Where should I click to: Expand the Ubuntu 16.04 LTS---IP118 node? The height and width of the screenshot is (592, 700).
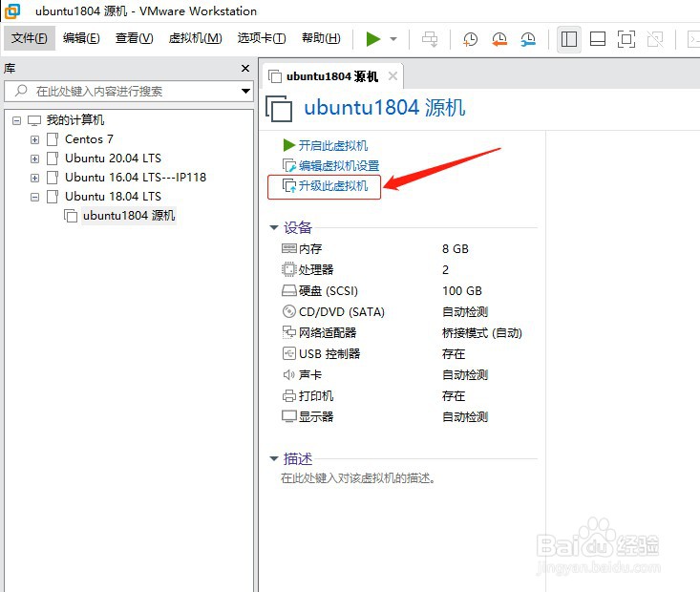[x=34, y=179]
